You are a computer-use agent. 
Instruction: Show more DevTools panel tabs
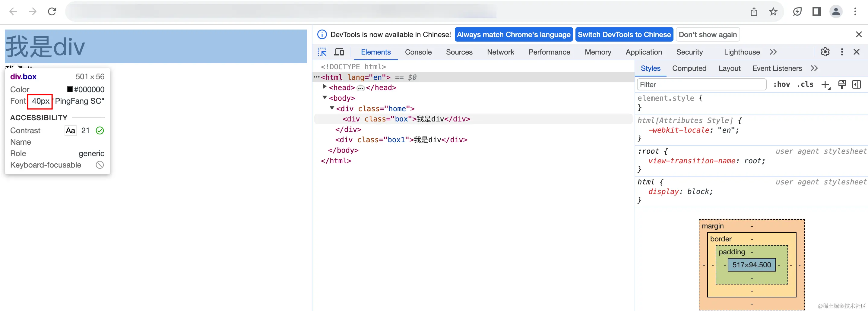[773, 52]
